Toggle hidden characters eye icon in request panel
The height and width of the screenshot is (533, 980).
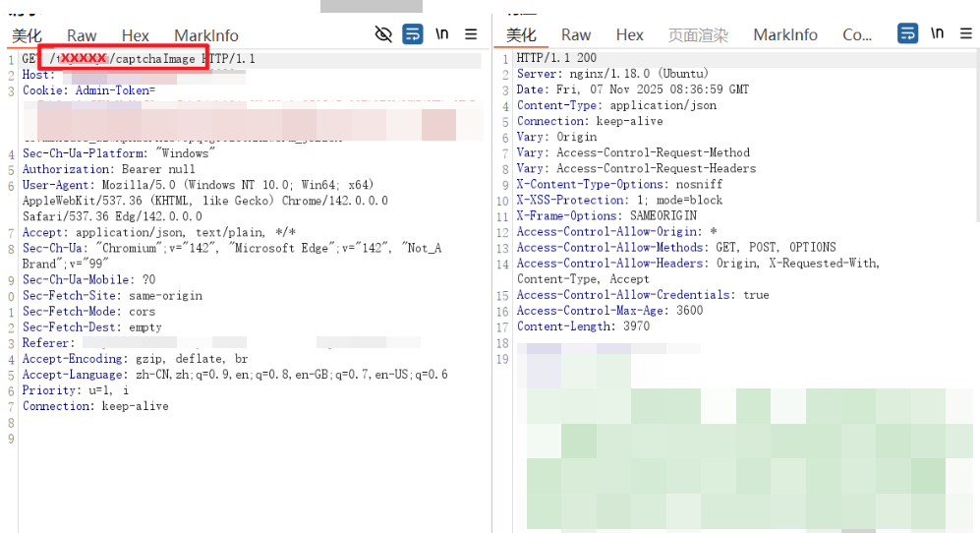tap(383, 33)
